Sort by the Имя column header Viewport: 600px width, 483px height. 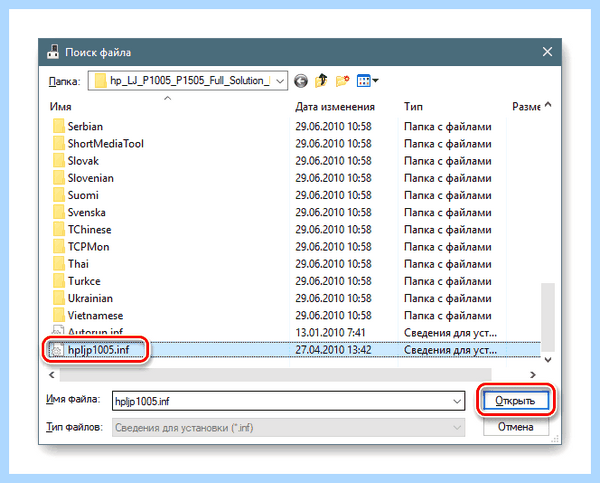click(60, 107)
